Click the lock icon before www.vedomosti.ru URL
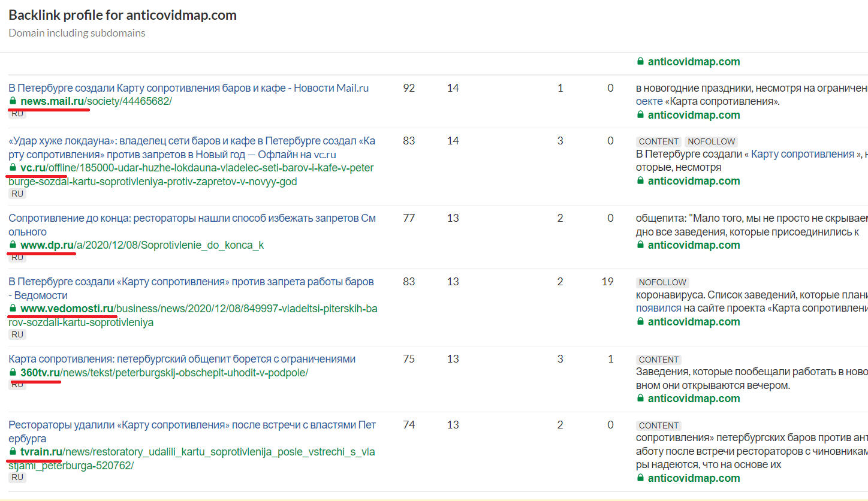The image size is (868, 501). pyautogui.click(x=13, y=309)
